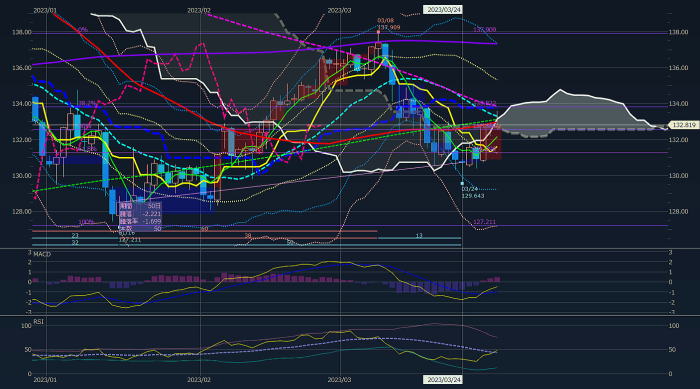This screenshot has height=389, width=700.
Task: Click the 03/08 high marker at 137.909
Action: click(x=388, y=24)
